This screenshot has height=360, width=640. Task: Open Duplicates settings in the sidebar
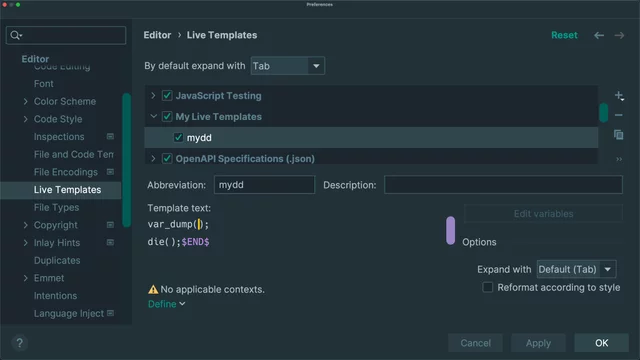[x=57, y=260]
